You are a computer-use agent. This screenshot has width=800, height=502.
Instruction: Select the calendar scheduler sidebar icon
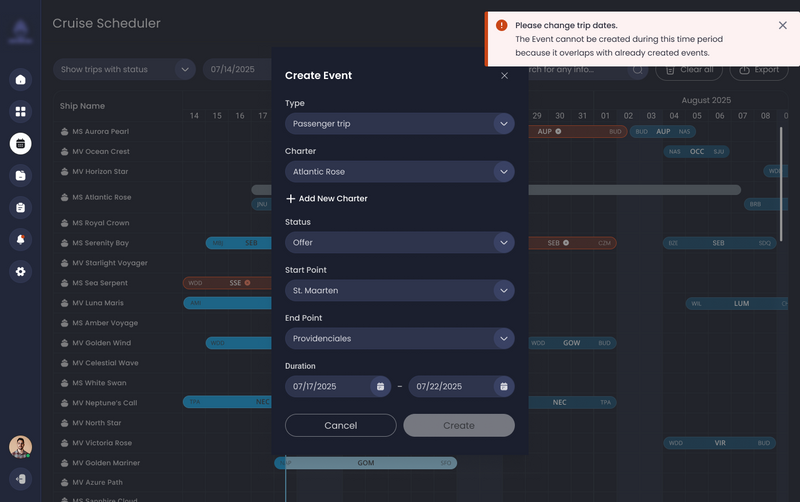pos(20,143)
